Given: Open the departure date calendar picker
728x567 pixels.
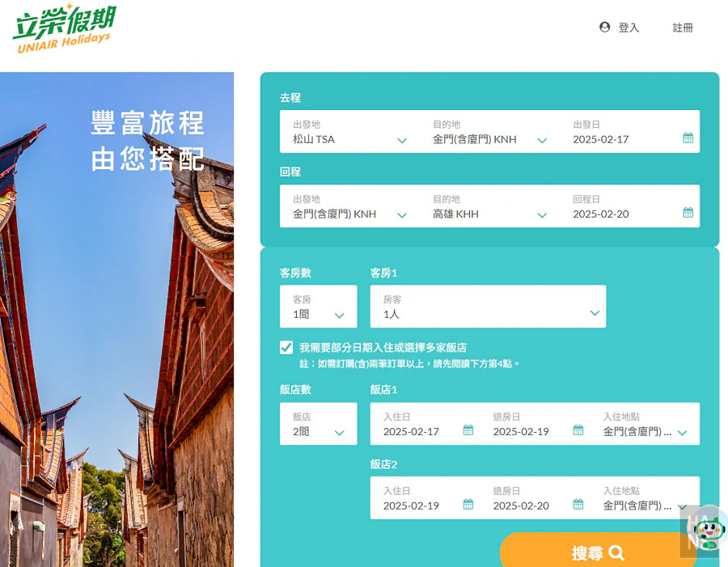Looking at the screenshot, I should click(688, 138).
